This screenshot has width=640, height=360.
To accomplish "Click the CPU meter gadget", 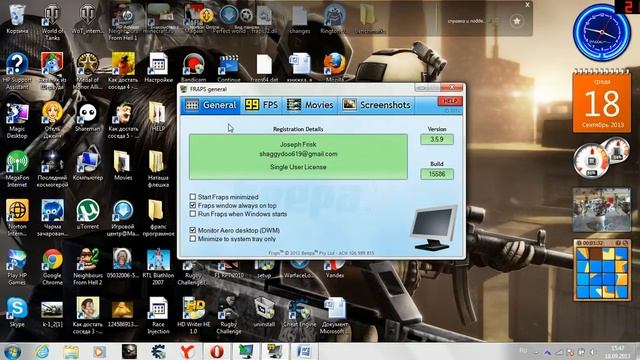I will (x=601, y=158).
